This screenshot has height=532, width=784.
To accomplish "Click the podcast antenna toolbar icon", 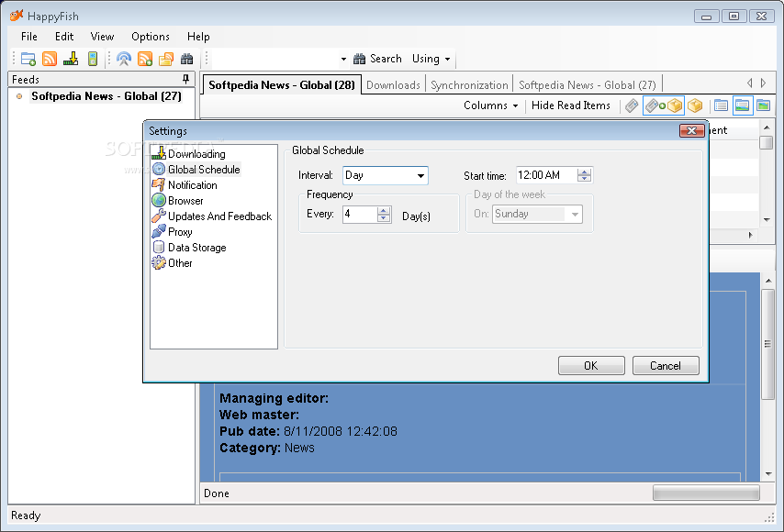I will pyautogui.click(x=124, y=59).
